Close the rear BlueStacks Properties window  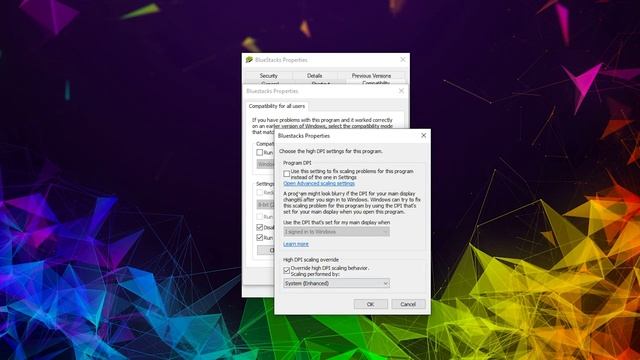[x=403, y=60]
